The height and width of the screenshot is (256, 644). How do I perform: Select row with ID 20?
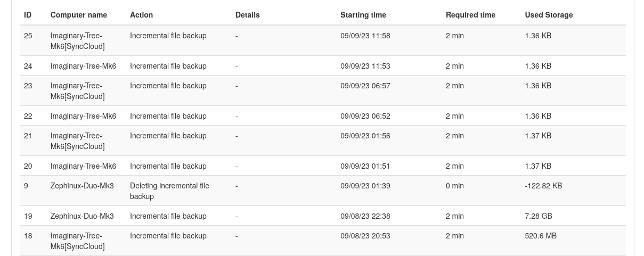coord(323,166)
